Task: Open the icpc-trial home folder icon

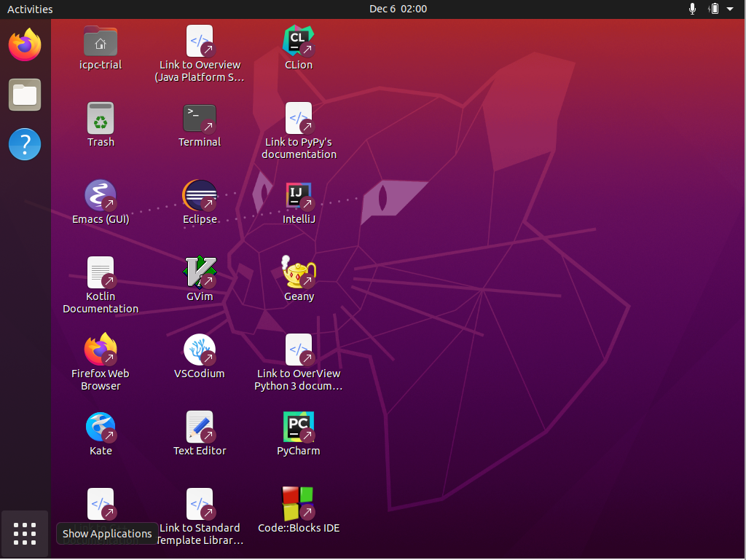Action: [x=101, y=42]
